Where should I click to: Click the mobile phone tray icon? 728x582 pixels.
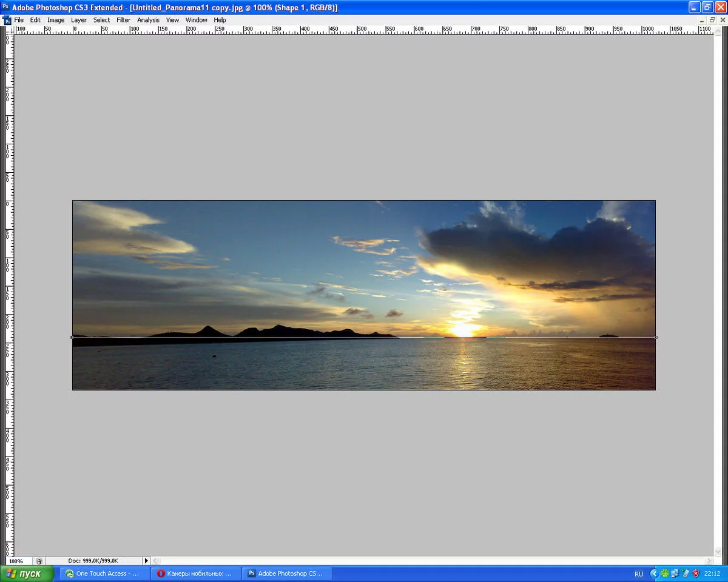(686, 574)
